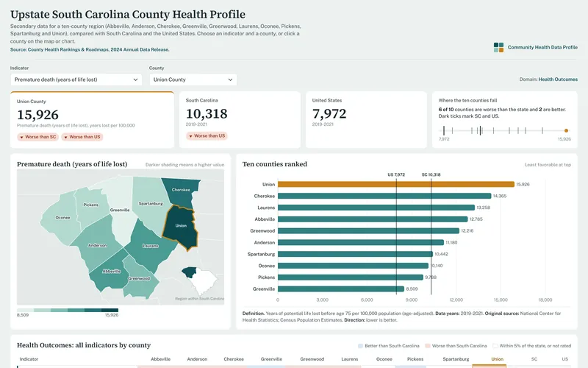Image resolution: width=588 pixels, height=368 pixels.
Task: Click the Cherokee bar in ranked chart
Action: pyautogui.click(x=384, y=196)
